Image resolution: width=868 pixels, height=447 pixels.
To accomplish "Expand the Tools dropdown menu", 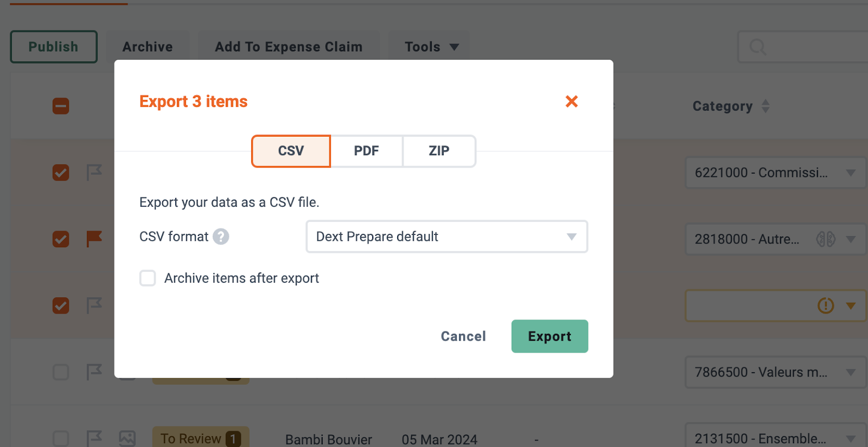I will 432,47.
